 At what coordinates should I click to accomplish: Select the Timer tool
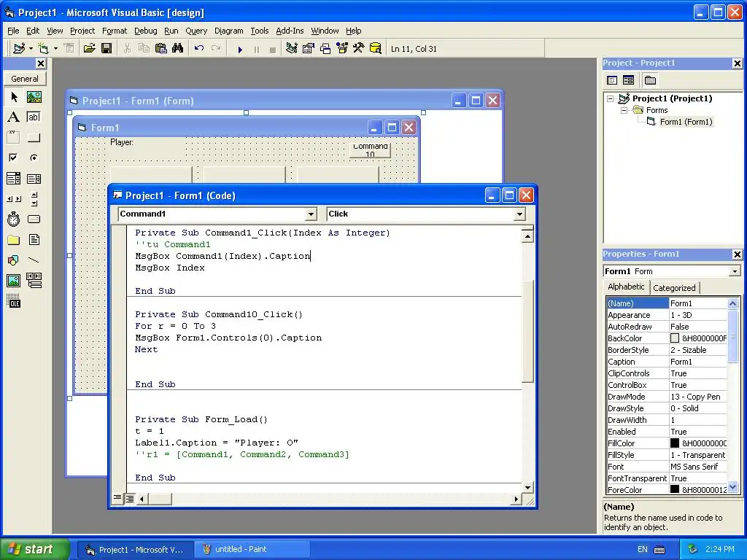(x=14, y=219)
